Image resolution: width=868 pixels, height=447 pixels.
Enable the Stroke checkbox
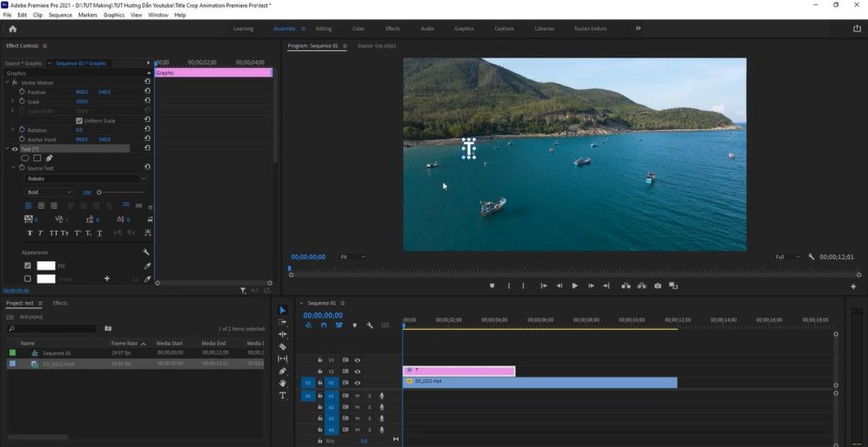click(x=28, y=278)
